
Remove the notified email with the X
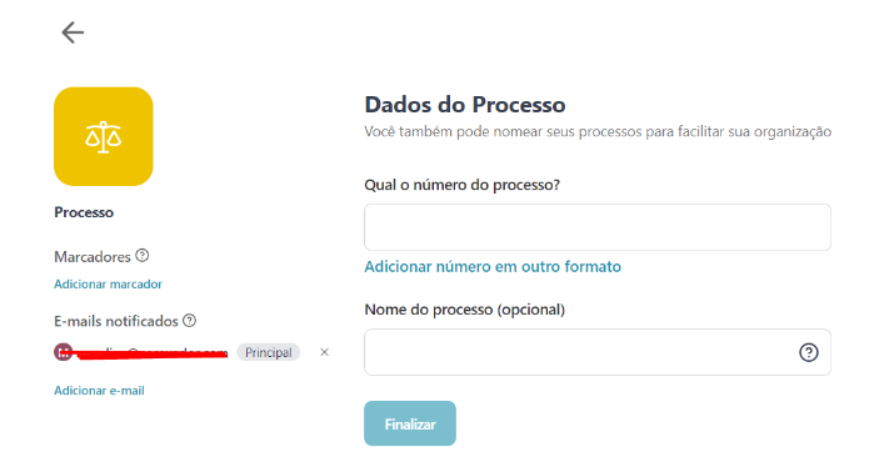(x=324, y=352)
